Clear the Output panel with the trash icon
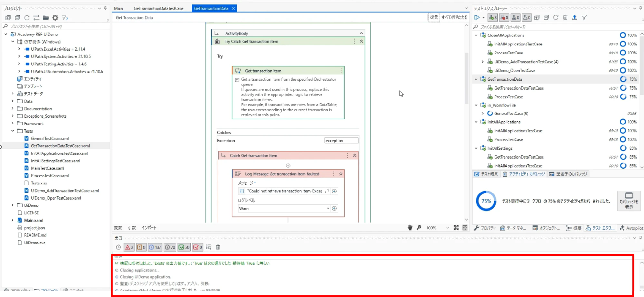Viewport: 644px width, 297px height. [x=218, y=247]
